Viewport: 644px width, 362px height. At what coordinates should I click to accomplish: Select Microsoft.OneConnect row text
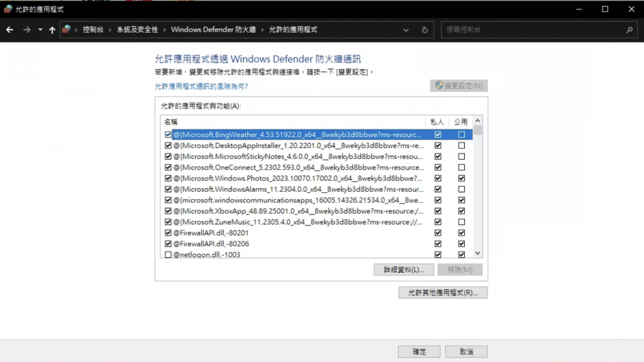(299, 167)
